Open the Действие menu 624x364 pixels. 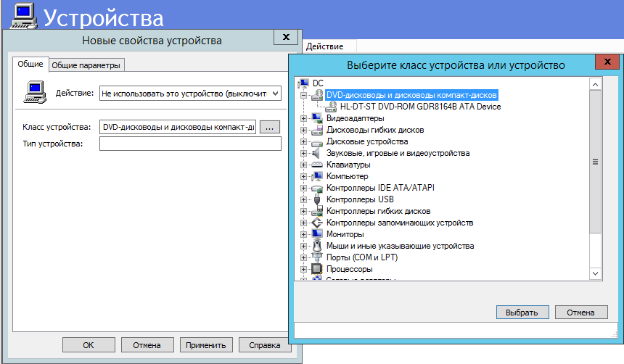(324, 46)
